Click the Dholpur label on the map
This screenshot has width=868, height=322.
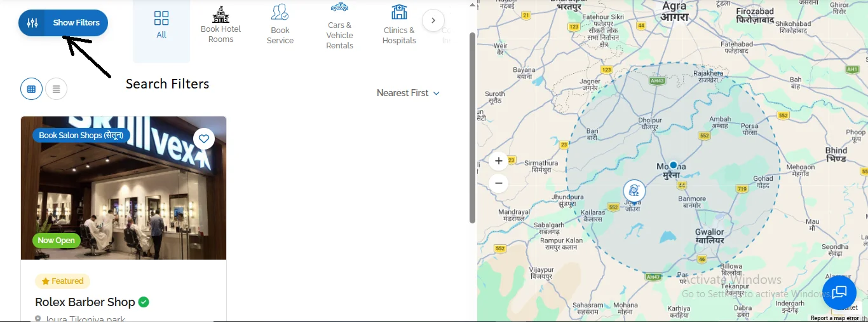pyautogui.click(x=650, y=123)
